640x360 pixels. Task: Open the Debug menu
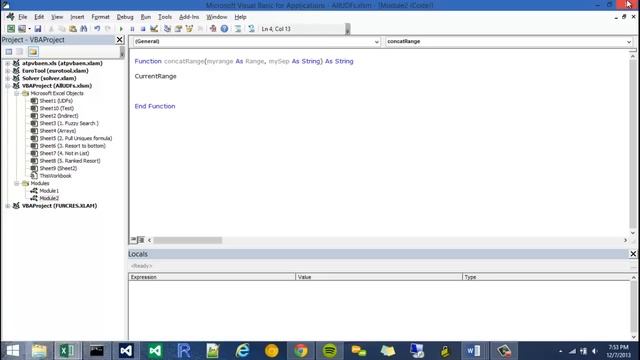tap(125, 17)
